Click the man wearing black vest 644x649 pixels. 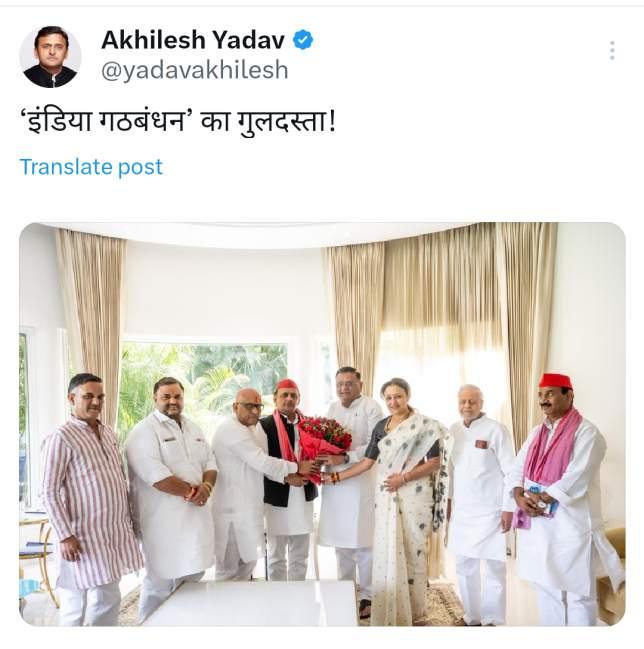tap(287, 476)
